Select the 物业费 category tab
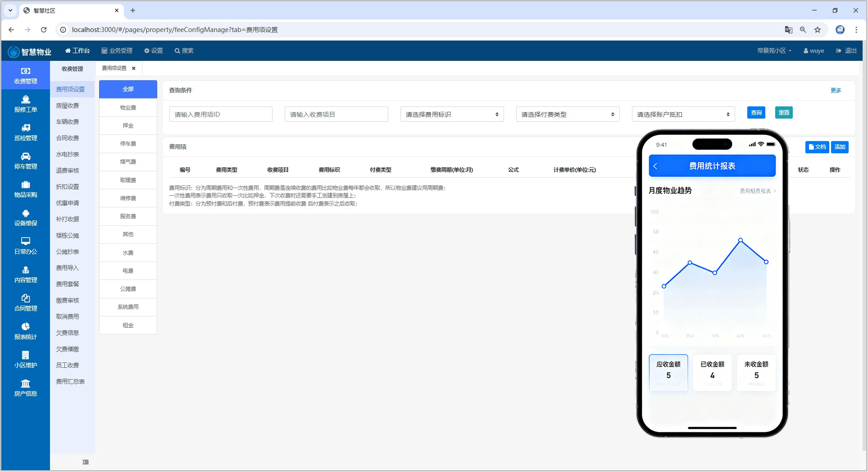Image resolution: width=868 pixels, height=472 pixels. tap(128, 108)
